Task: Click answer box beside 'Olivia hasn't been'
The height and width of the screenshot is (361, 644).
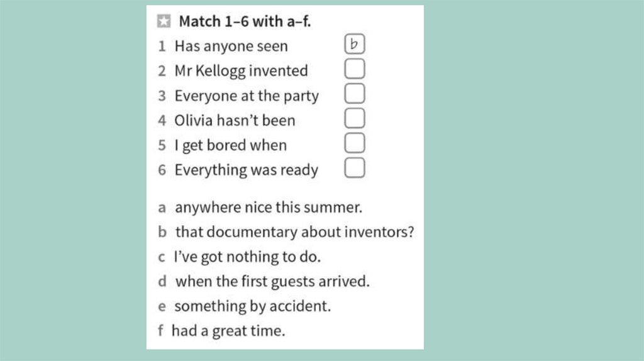Action: click(x=355, y=119)
